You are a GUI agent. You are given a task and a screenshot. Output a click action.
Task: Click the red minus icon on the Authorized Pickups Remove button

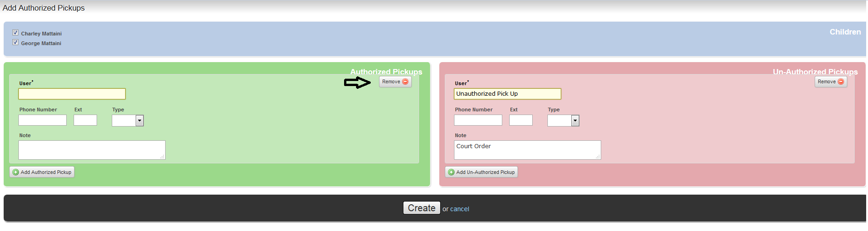click(405, 82)
